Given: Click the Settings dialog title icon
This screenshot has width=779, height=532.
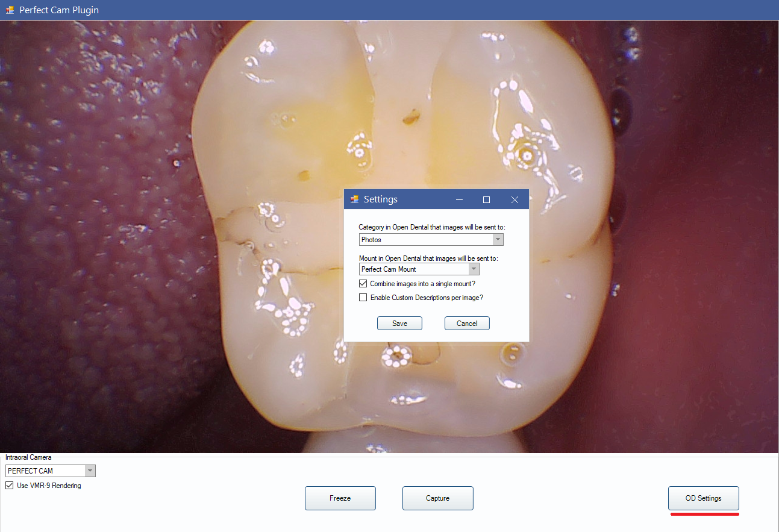Looking at the screenshot, I should point(355,199).
